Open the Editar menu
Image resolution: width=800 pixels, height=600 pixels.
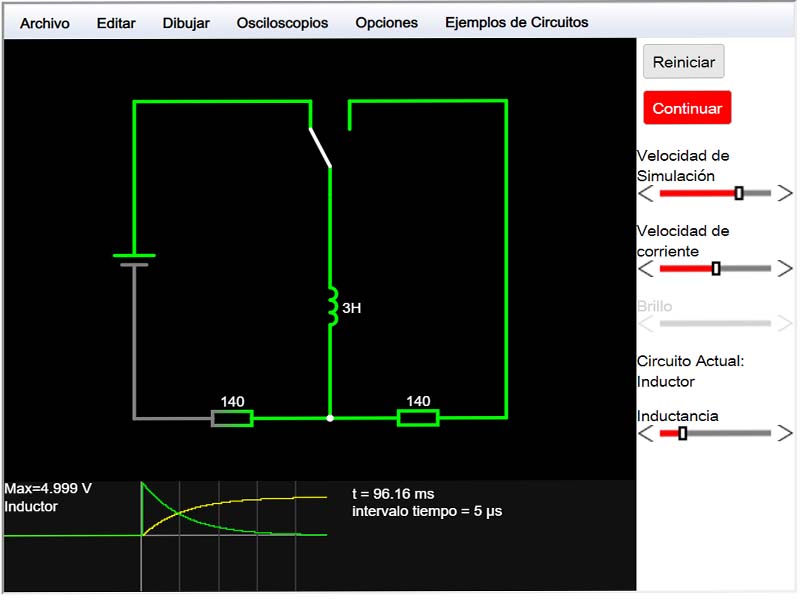click(x=116, y=23)
